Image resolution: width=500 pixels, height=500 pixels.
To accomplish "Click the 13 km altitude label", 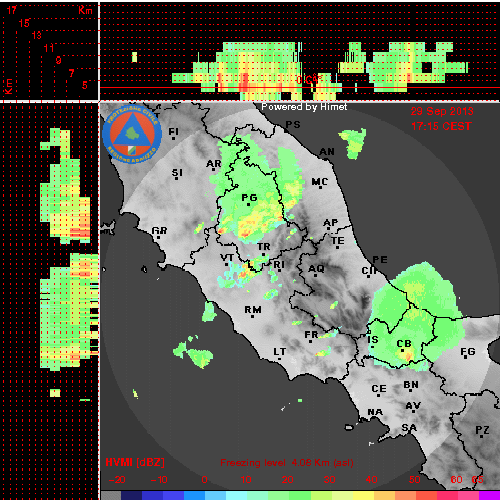I will (x=37, y=35).
